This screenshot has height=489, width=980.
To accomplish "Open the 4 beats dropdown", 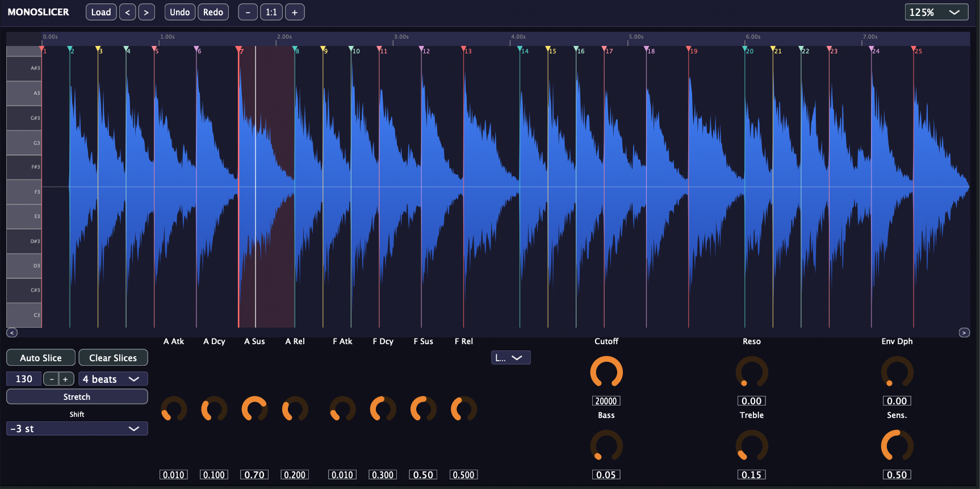I will (x=112, y=379).
